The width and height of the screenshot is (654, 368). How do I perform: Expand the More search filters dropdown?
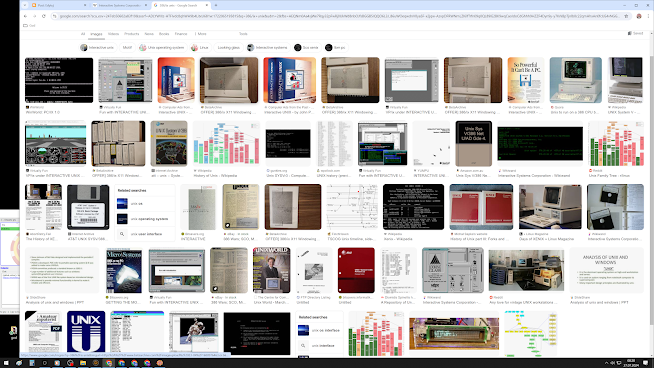[x=201, y=34]
